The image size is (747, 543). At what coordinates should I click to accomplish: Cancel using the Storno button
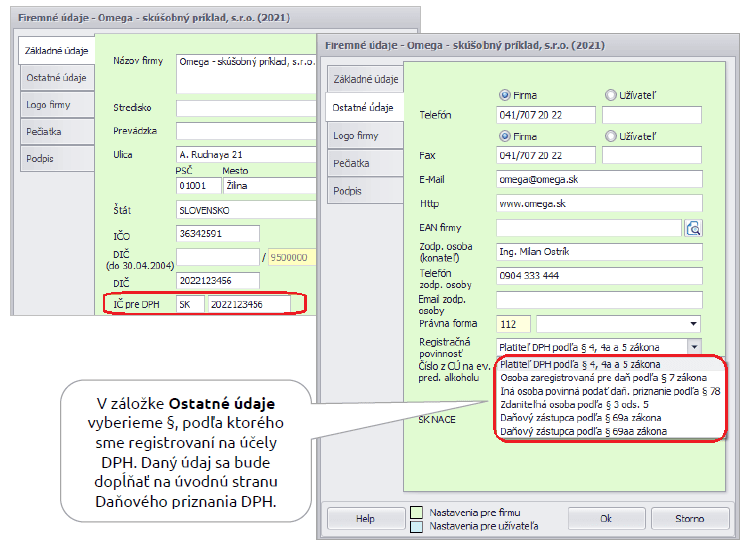(689, 519)
